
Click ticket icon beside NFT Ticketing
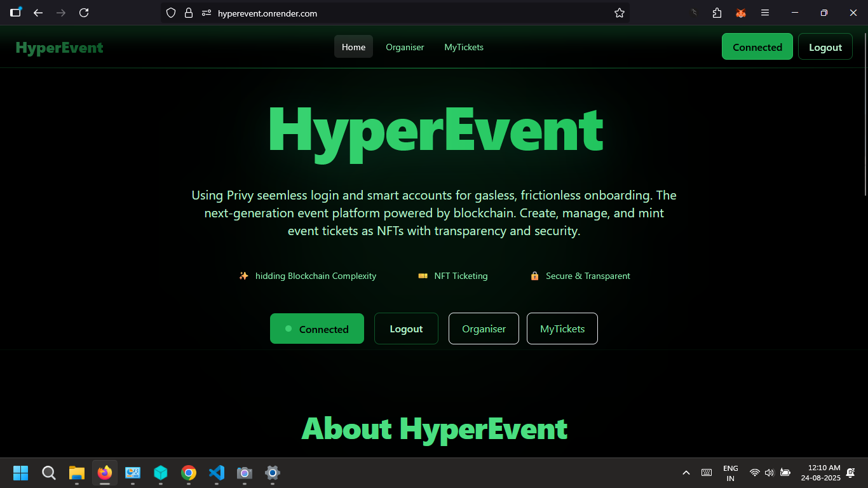click(423, 276)
